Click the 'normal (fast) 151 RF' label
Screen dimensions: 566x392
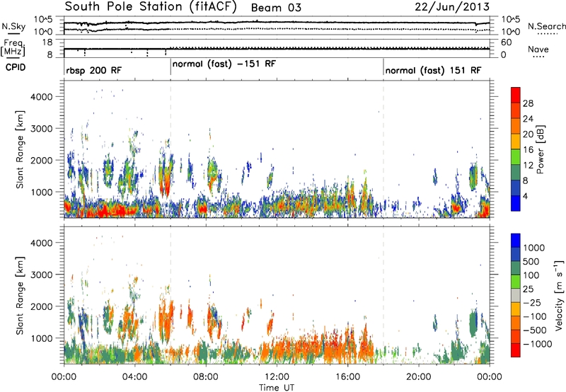pos(433,70)
